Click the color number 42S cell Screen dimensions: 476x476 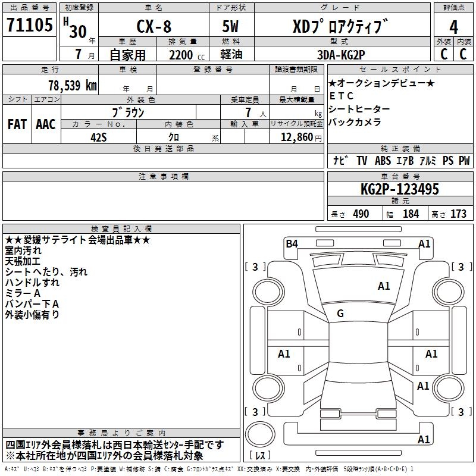[99, 137]
